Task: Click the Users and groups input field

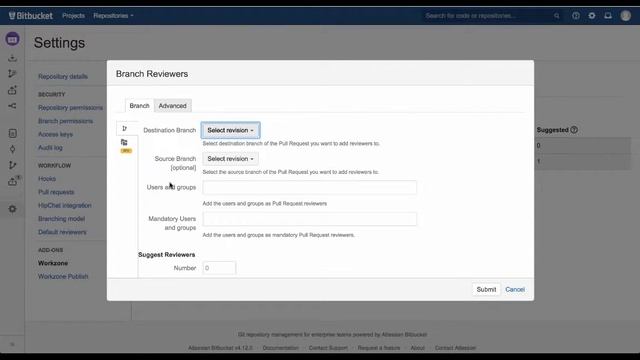Action: (309, 187)
